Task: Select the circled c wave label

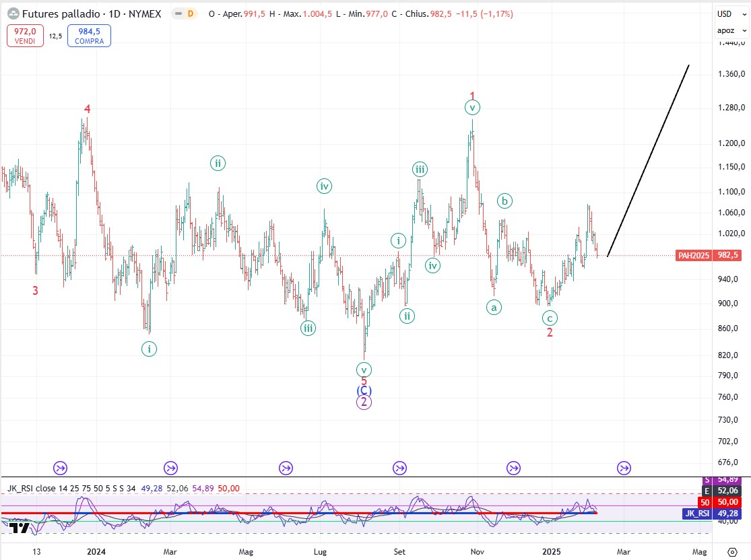Action: [x=550, y=318]
